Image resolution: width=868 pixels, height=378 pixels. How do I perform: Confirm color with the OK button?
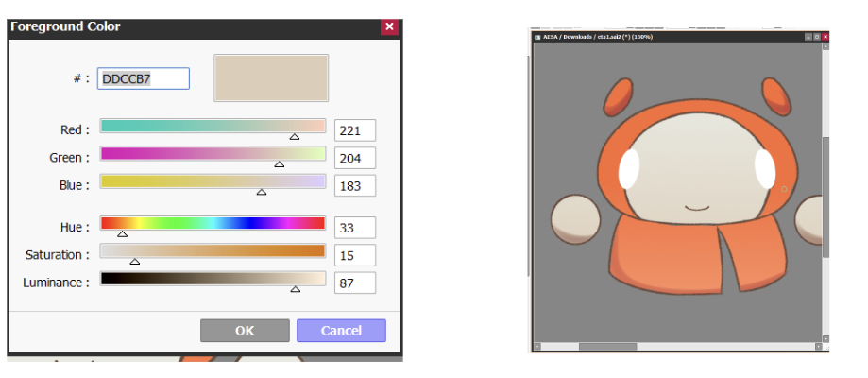click(245, 331)
